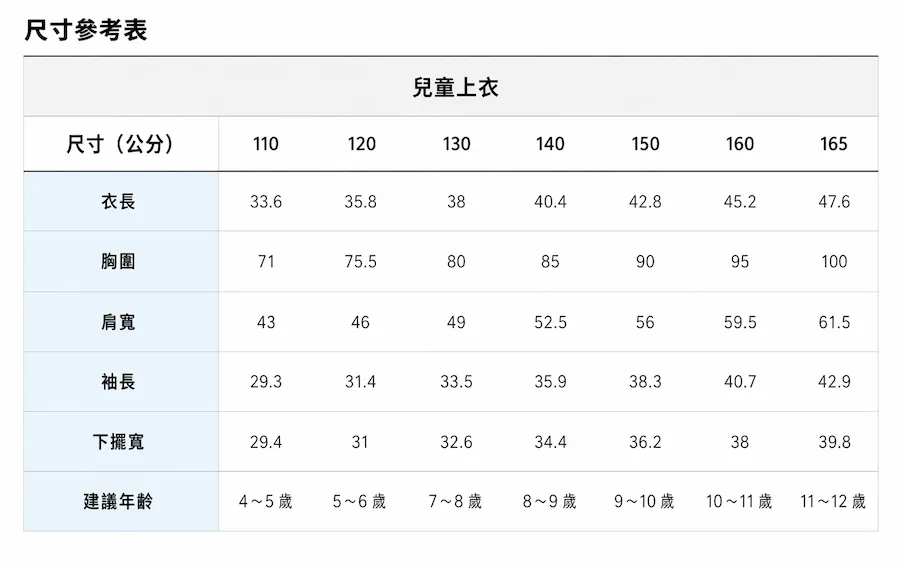Image resolution: width=900 pixels, height=569 pixels.
Task: Click the 尺寸參考表 heading
Action: click(x=86, y=30)
